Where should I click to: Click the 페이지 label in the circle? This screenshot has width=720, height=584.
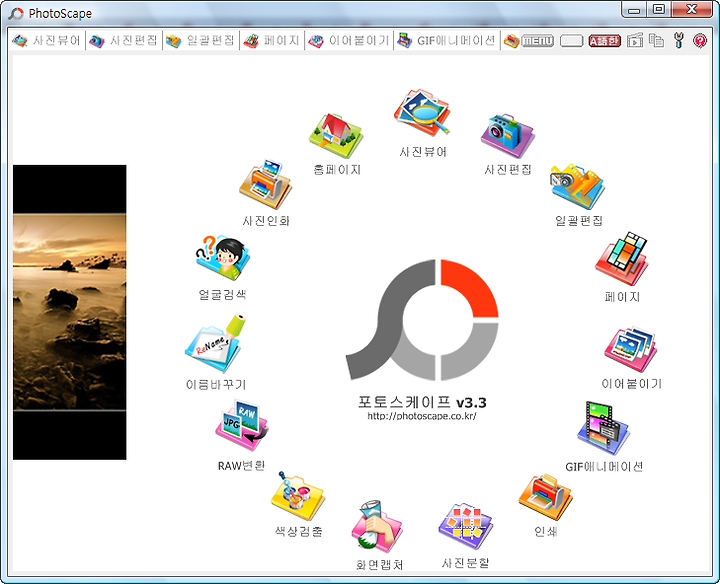click(x=622, y=297)
